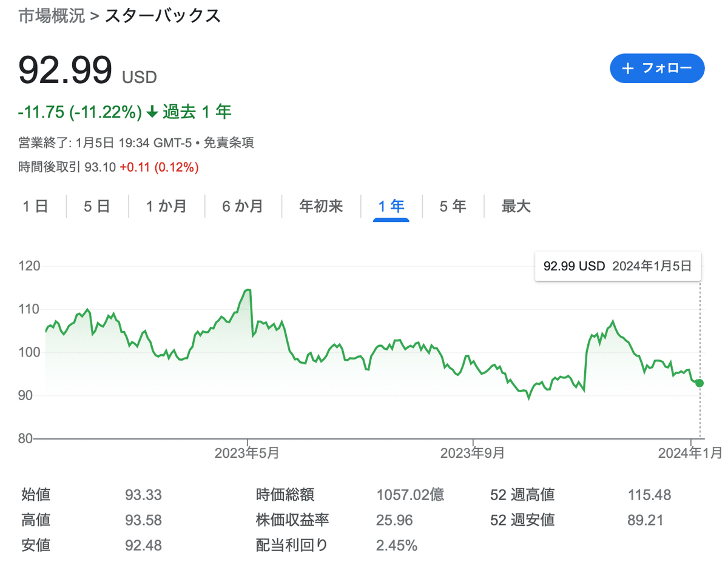Image resolution: width=728 pixels, height=562 pixels.
Task: Switch to the 1 か月 view
Action: coord(165,206)
